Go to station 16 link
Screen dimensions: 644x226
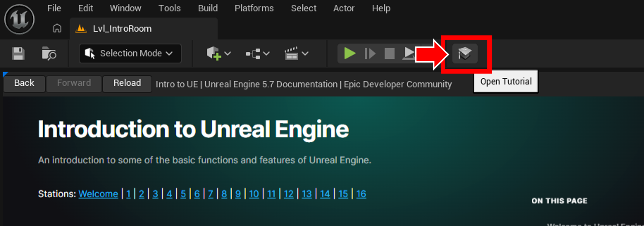[x=361, y=194]
